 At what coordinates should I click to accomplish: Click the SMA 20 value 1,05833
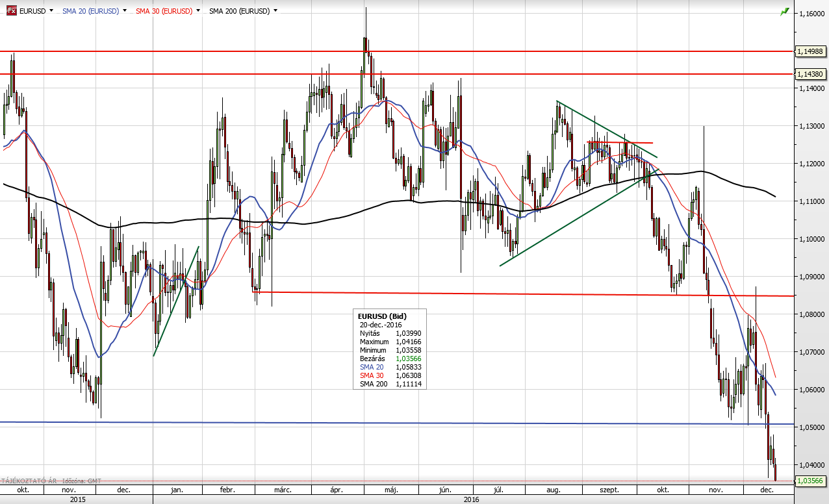click(x=408, y=367)
